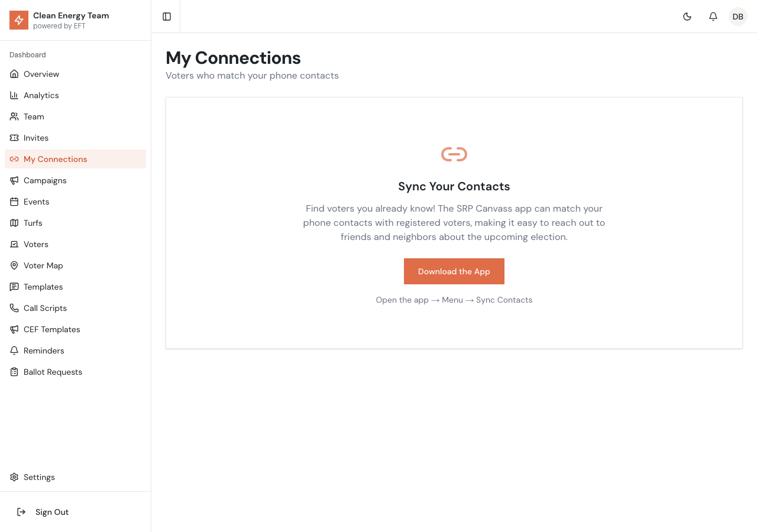Select the Events calendar icon
This screenshot has height=532, width=757.
point(14,202)
